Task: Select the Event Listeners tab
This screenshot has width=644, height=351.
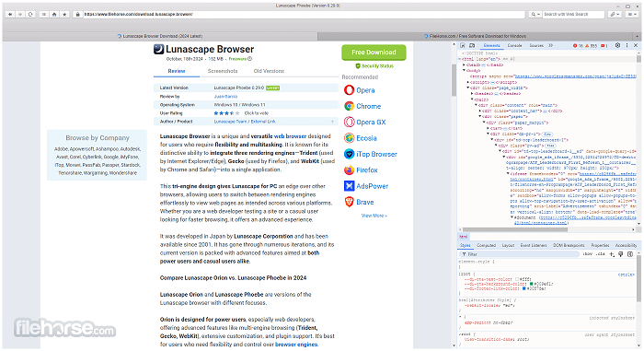Action: pos(534,245)
